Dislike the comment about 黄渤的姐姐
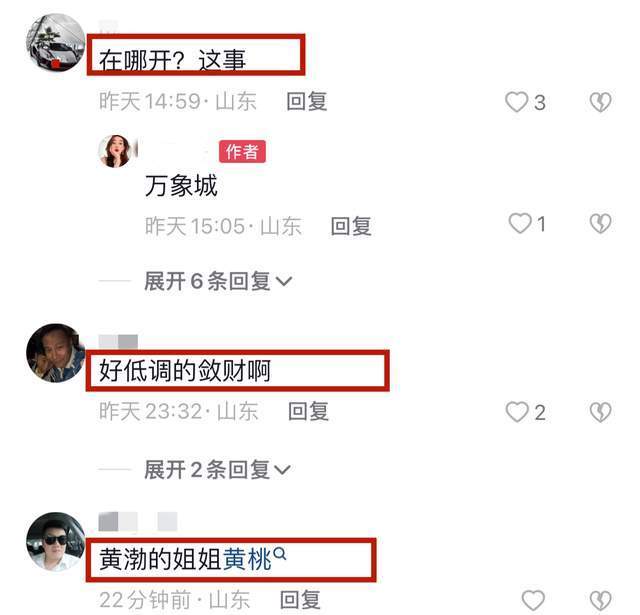The width and height of the screenshot is (640, 615). [x=600, y=600]
